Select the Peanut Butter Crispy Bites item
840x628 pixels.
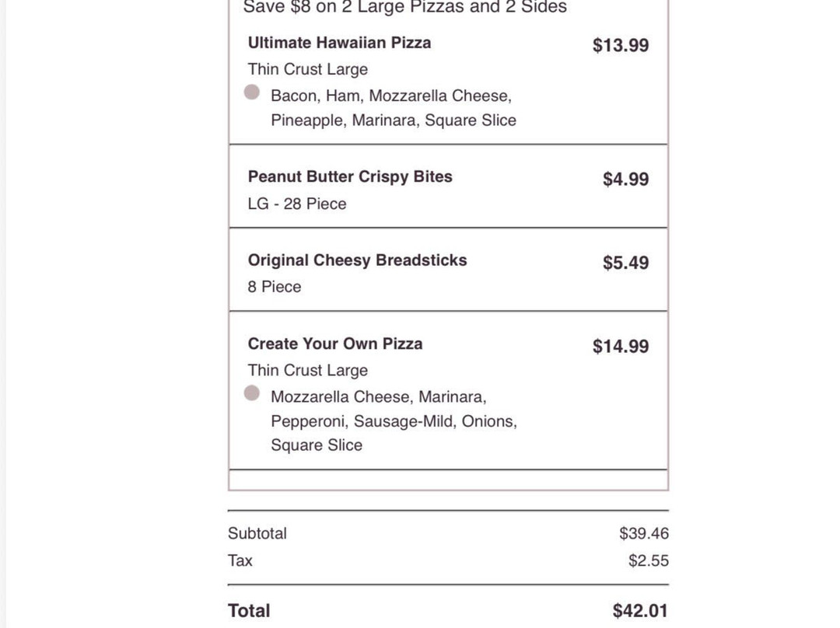click(350, 176)
